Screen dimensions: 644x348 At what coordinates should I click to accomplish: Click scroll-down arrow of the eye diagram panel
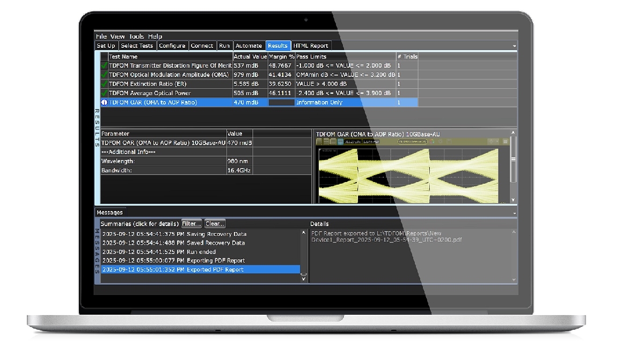coord(514,200)
